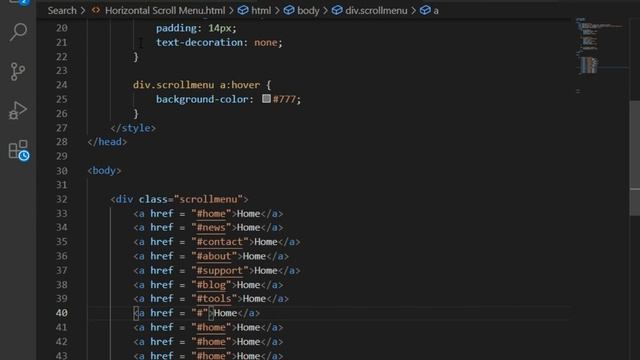The height and width of the screenshot is (360, 640).
Task: Select 'div.scrollmenu' breadcrumb item
Action: coord(376,11)
